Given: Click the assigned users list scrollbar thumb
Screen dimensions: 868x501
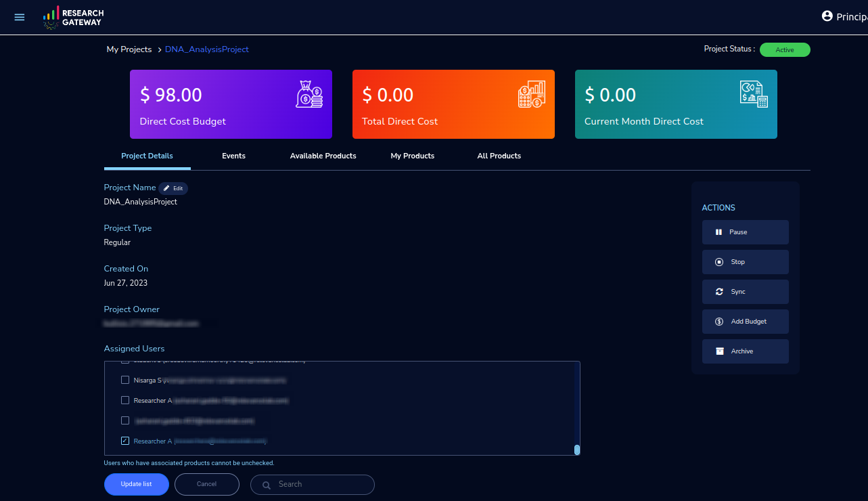Looking at the screenshot, I should pyautogui.click(x=577, y=450).
